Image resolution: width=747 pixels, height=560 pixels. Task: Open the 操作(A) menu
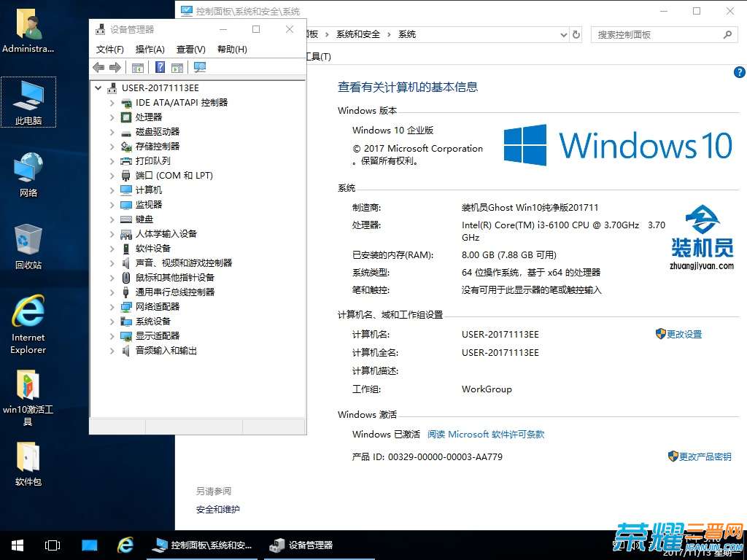(150, 50)
